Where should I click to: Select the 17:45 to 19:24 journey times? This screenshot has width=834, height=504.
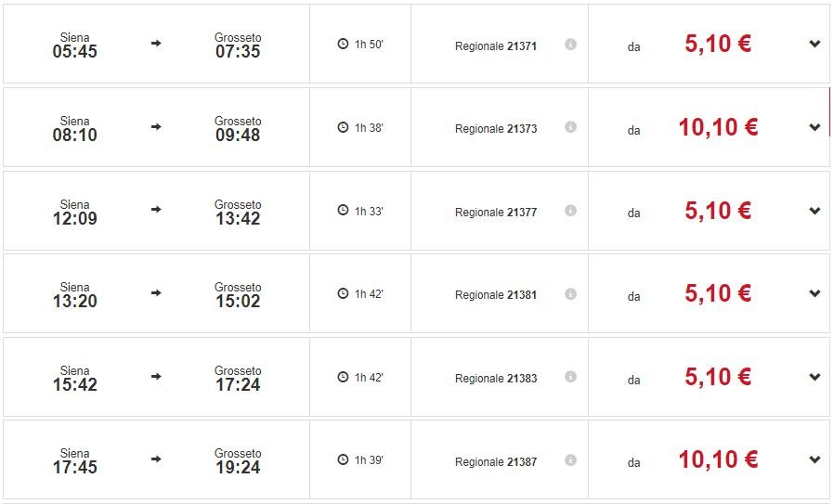[x=156, y=460]
